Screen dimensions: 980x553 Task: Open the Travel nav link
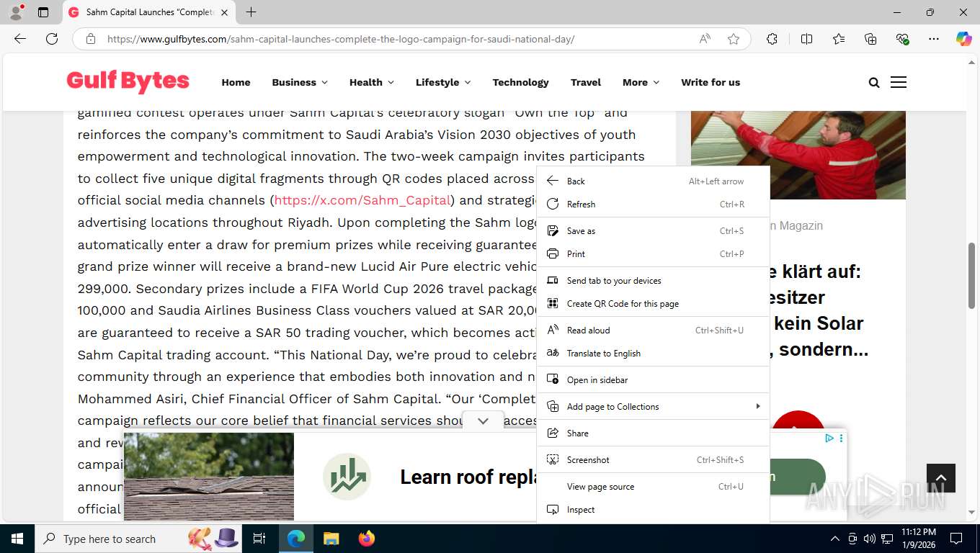[x=586, y=82]
